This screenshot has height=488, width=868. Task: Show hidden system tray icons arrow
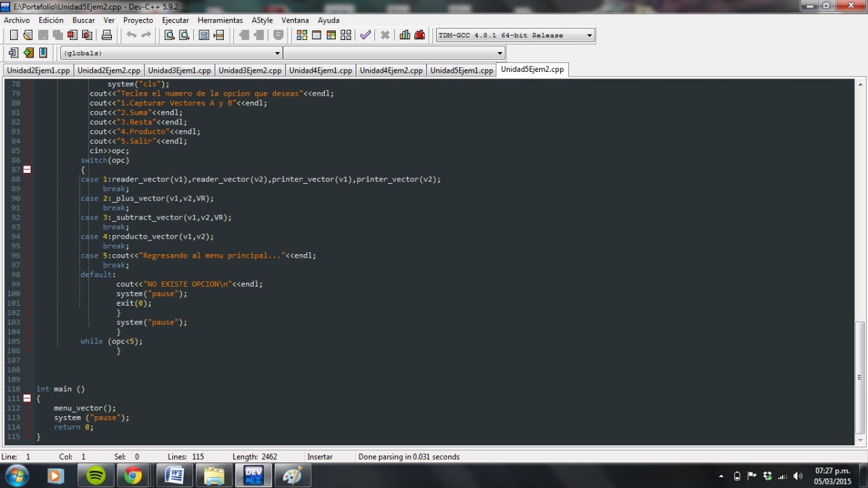pyautogui.click(x=722, y=476)
